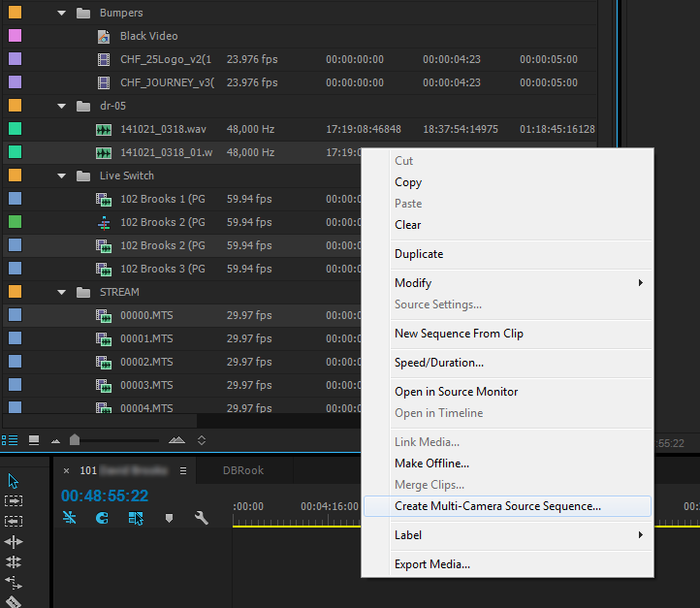Viewport: 700px width, 608px height.
Task: Select the Track Select Forward tool
Action: tap(14, 501)
